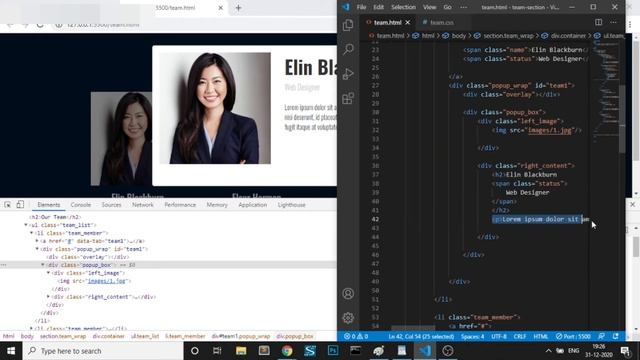640x360 pixels.
Task: Reload the browser page
Action: coord(40,25)
